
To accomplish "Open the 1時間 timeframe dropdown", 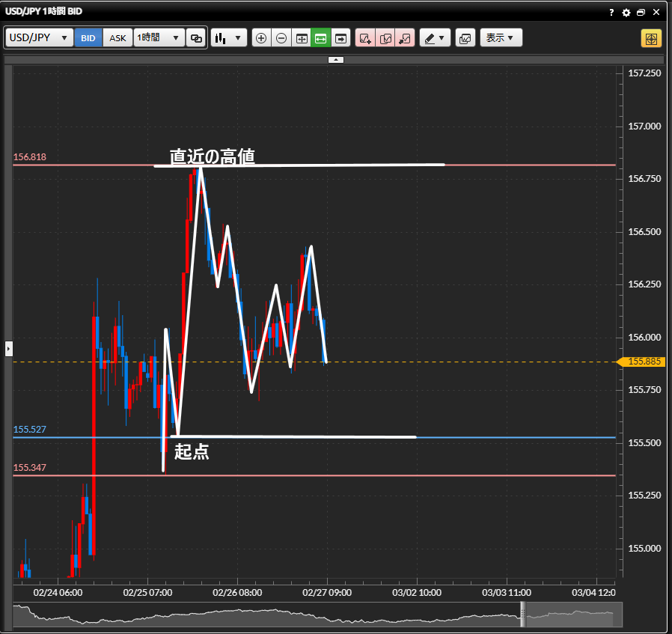I will point(159,38).
